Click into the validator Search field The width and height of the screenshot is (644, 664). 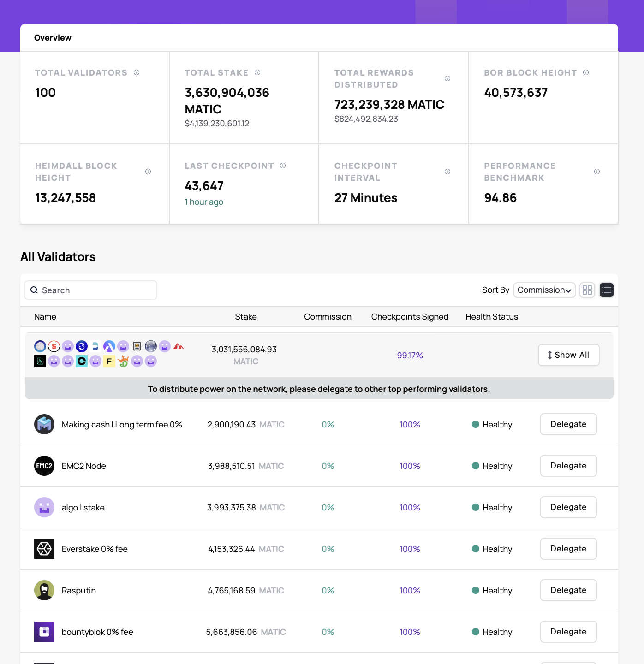(90, 290)
